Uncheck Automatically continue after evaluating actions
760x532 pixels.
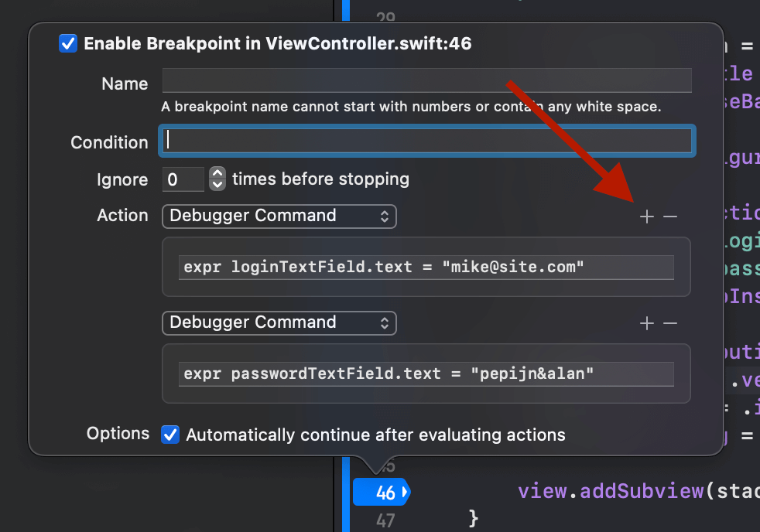point(170,435)
